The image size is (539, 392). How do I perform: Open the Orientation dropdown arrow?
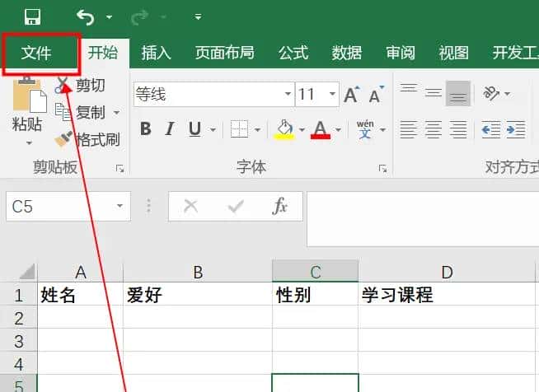coord(508,93)
